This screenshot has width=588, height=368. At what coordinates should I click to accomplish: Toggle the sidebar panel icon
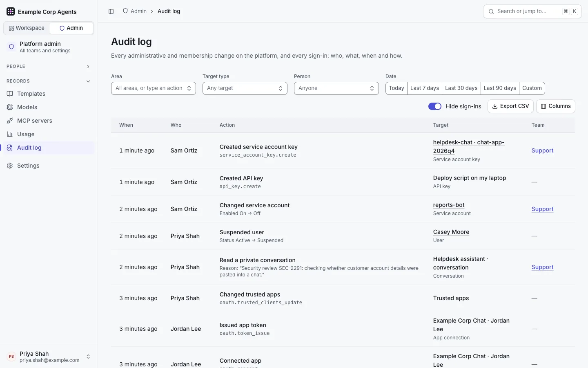pos(111,11)
